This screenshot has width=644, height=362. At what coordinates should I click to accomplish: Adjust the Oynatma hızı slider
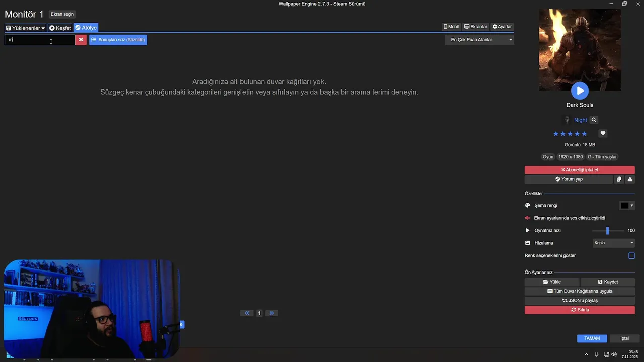pos(607,231)
